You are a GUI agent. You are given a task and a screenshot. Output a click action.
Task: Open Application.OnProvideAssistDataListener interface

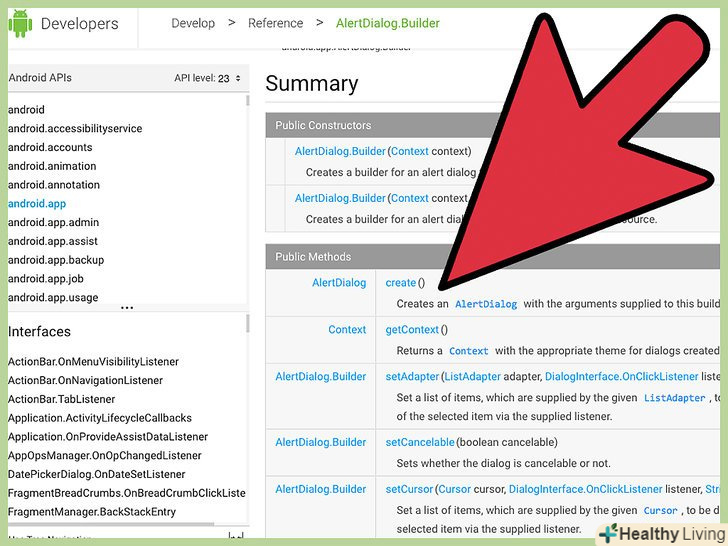click(x=108, y=437)
